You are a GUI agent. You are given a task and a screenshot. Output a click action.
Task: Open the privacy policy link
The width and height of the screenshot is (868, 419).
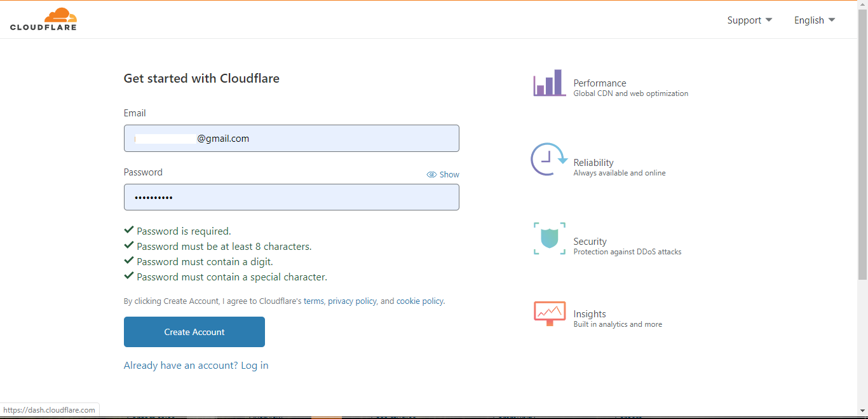[352, 301]
